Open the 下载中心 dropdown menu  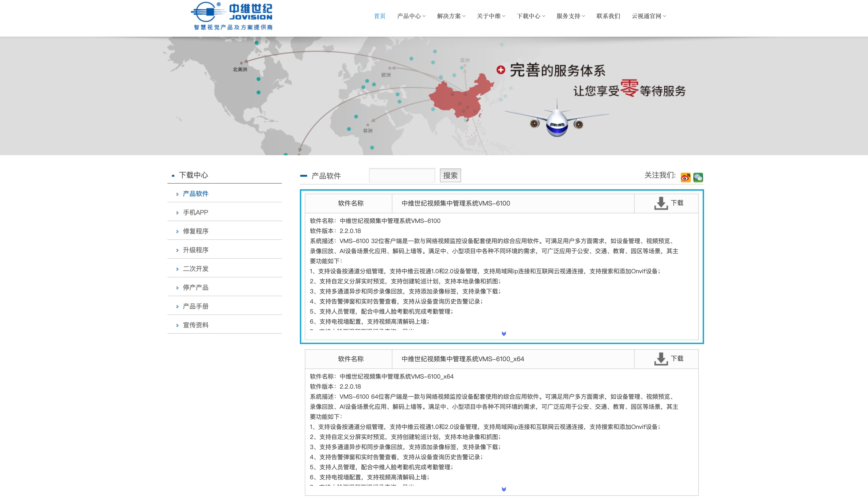click(x=531, y=16)
